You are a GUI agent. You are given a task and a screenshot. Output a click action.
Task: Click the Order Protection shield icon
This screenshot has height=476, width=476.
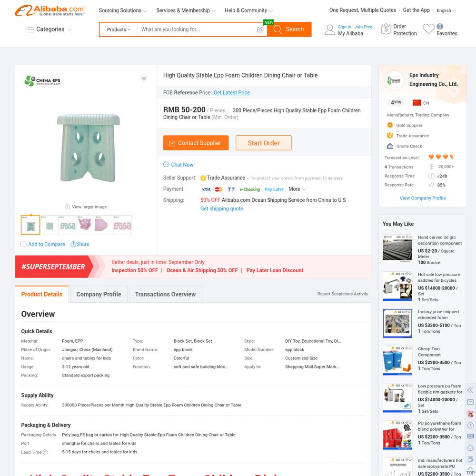[386, 29]
